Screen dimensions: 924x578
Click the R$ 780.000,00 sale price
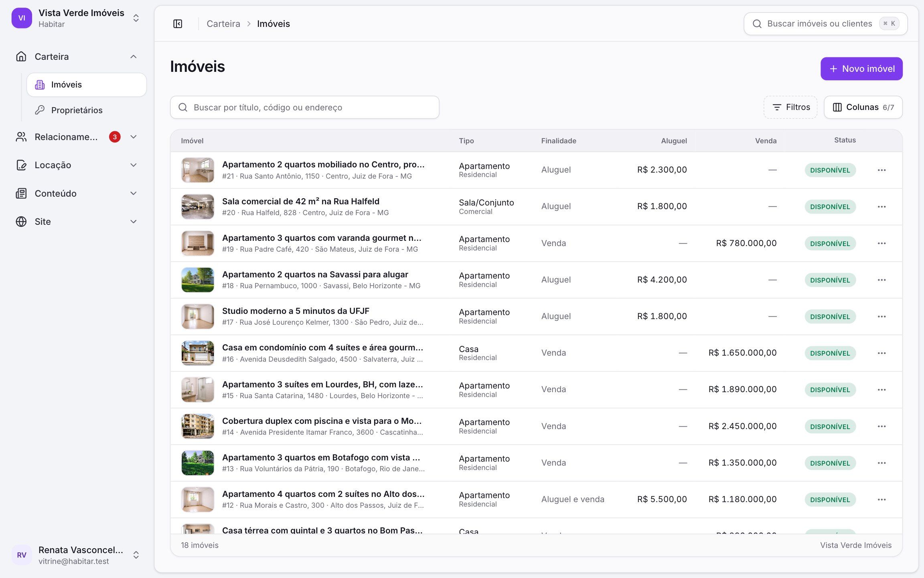(746, 243)
